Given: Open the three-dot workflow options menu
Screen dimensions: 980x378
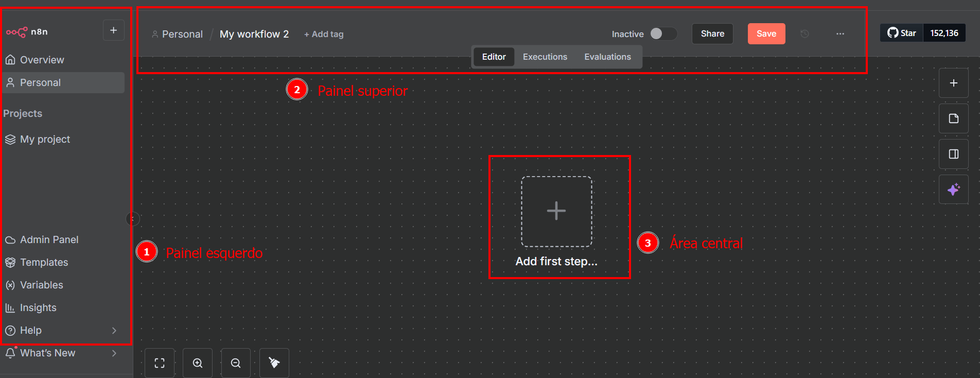Looking at the screenshot, I should [x=840, y=33].
